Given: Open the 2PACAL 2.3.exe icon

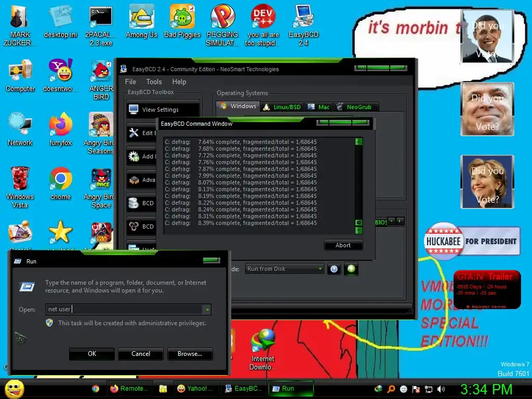Looking at the screenshot, I should 101,25.
